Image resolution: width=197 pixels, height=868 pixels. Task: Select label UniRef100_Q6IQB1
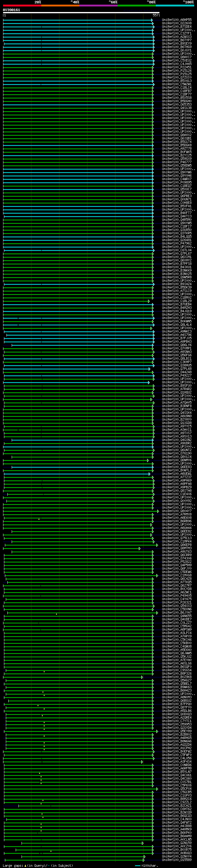pos(177,139)
